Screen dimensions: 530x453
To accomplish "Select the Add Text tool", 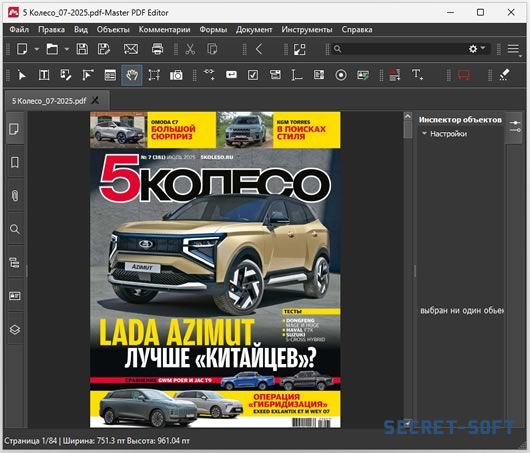I will pos(417,75).
